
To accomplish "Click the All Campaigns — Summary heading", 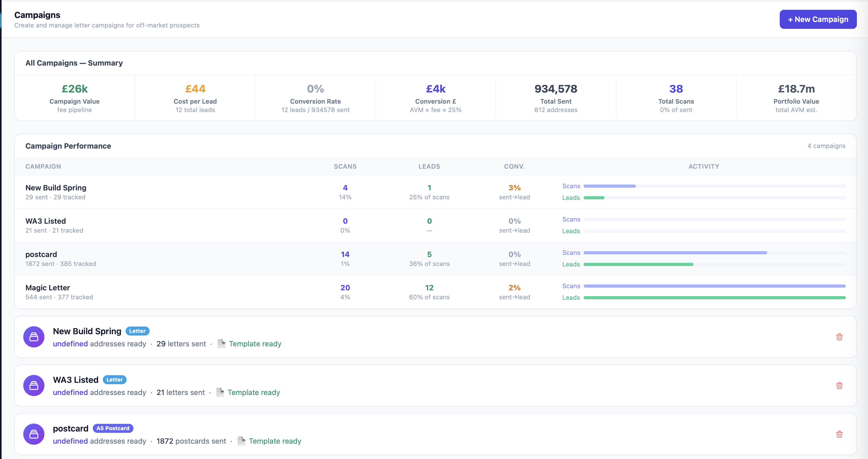I will [x=74, y=63].
